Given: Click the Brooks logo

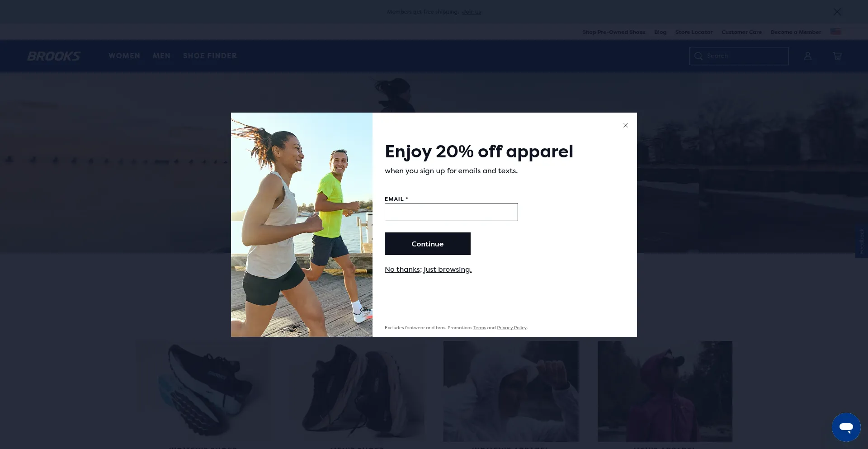Looking at the screenshot, I should click(x=54, y=56).
